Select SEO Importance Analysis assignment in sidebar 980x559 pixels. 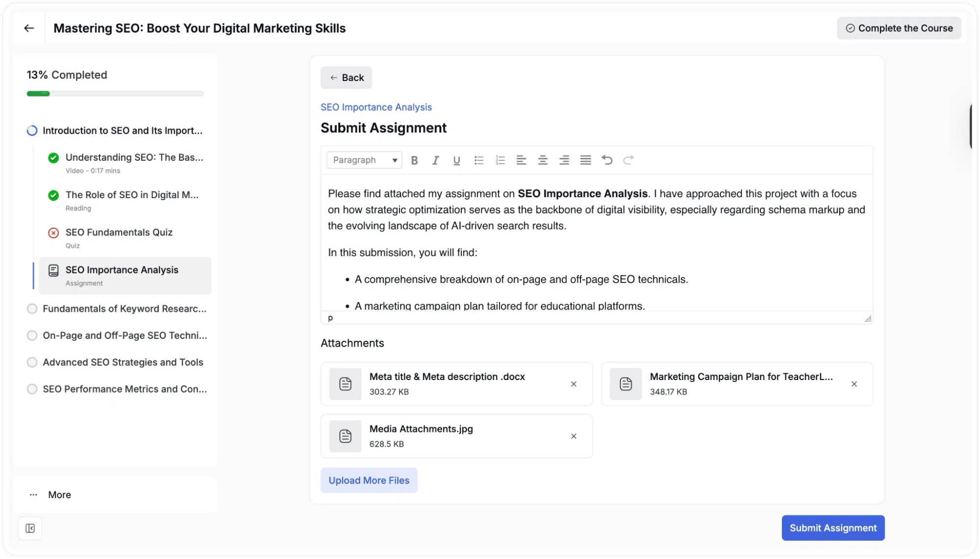[125, 276]
